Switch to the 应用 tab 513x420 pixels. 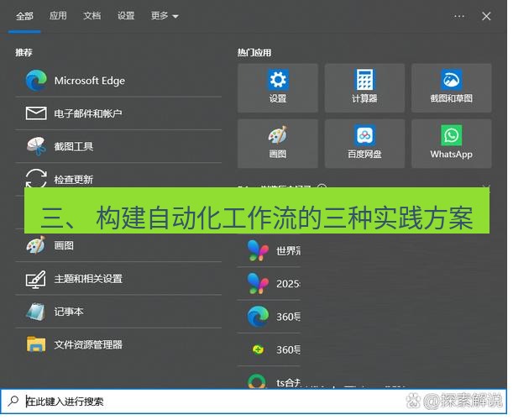58,16
